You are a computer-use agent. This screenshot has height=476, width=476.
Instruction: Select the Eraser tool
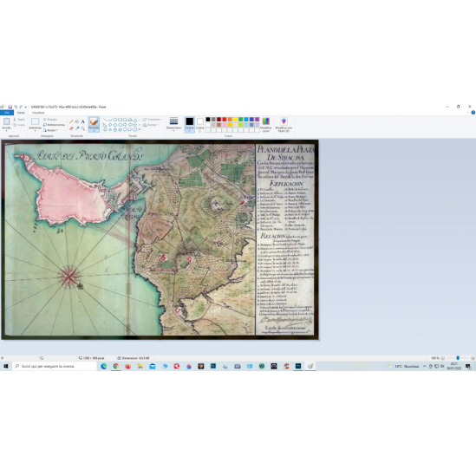point(71,128)
